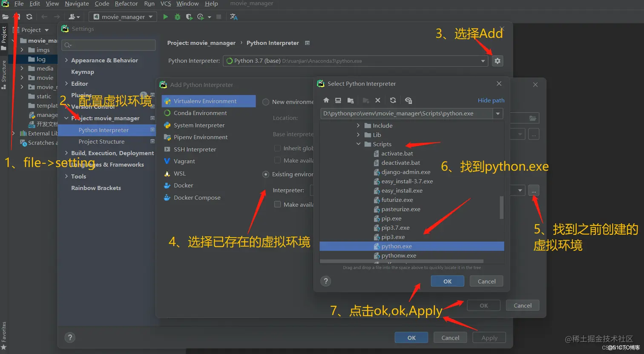The image size is (644, 354).
Task: Open VCS menu
Action: point(166,3)
